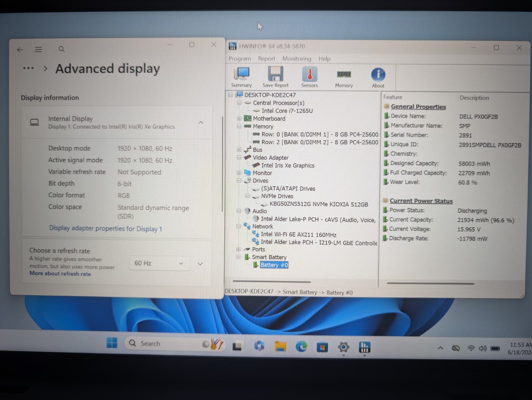Click the Wear Level value 60.8 %
Image resolution: width=532 pixels, height=400 pixels.
click(467, 182)
